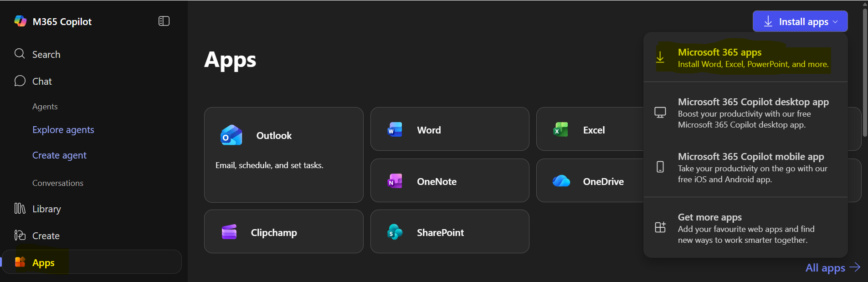The image size is (868, 282).
Task: Collapse the sidebar with the panel icon
Action: click(x=164, y=21)
